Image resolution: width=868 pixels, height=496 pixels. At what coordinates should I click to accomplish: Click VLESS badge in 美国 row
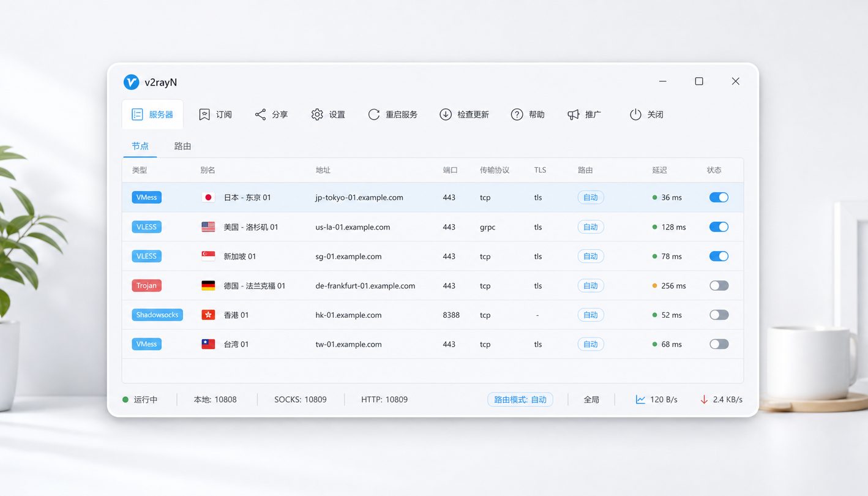pos(146,227)
